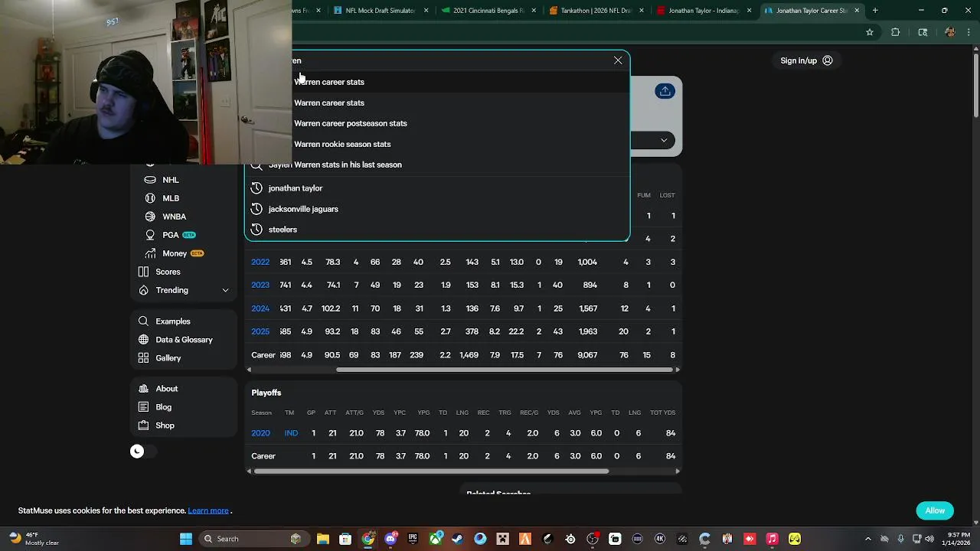Image resolution: width=980 pixels, height=551 pixels.
Task: Open Steam from the taskbar
Action: point(457,539)
